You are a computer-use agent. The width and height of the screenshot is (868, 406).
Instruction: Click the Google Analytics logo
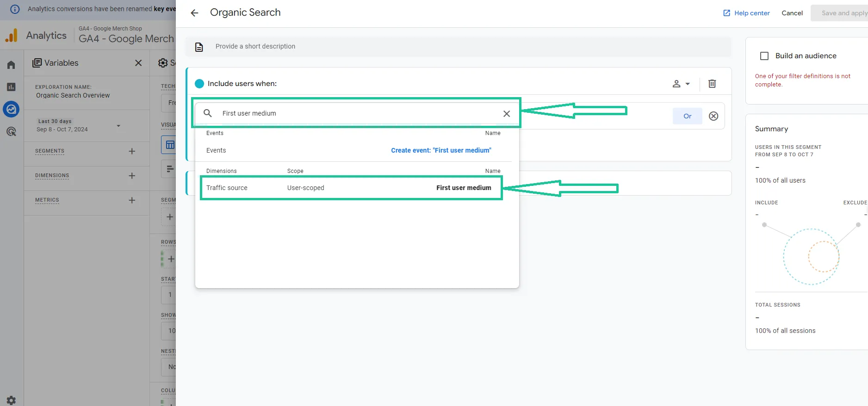pos(11,36)
